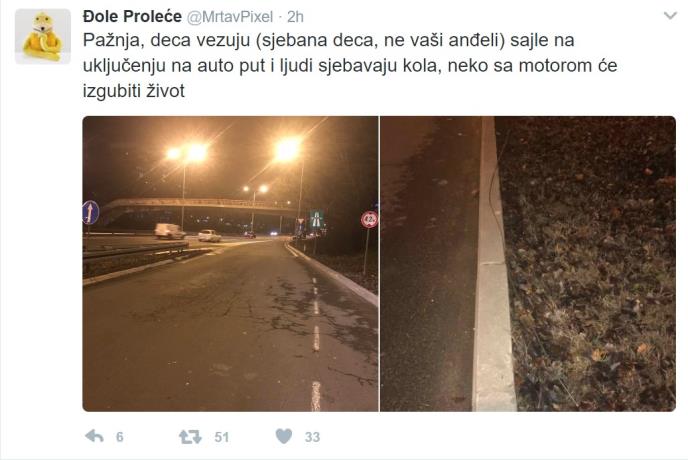688x460 pixels.
Task: Click the reply count 6
Action: [x=119, y=437]
